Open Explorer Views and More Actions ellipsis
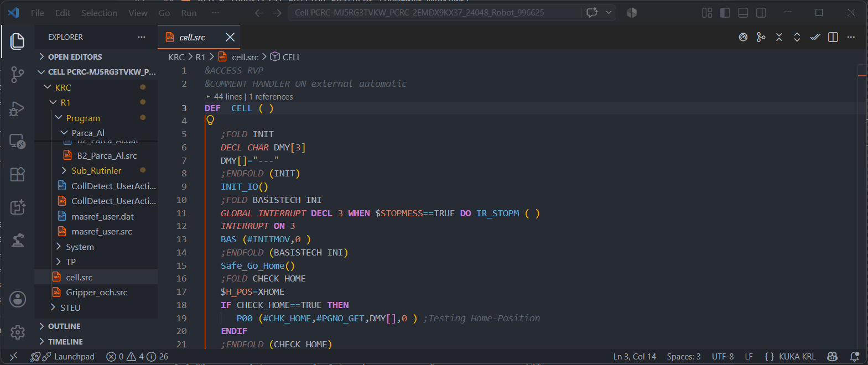 coord(142,37)
